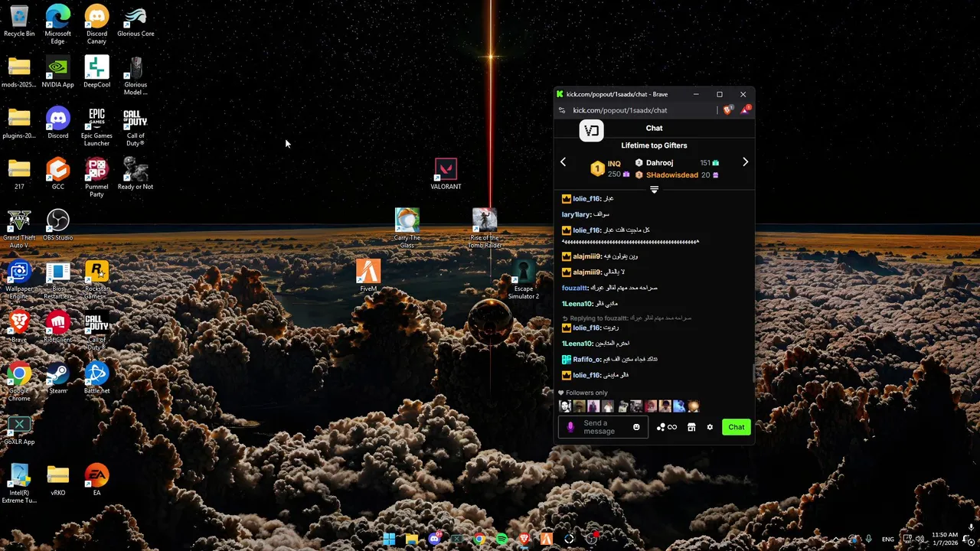This screenshot has width=980, height=551.
Task: Select the mods-2025 folder on desktop
Action: pyautogui.click(x=19, y=72)
